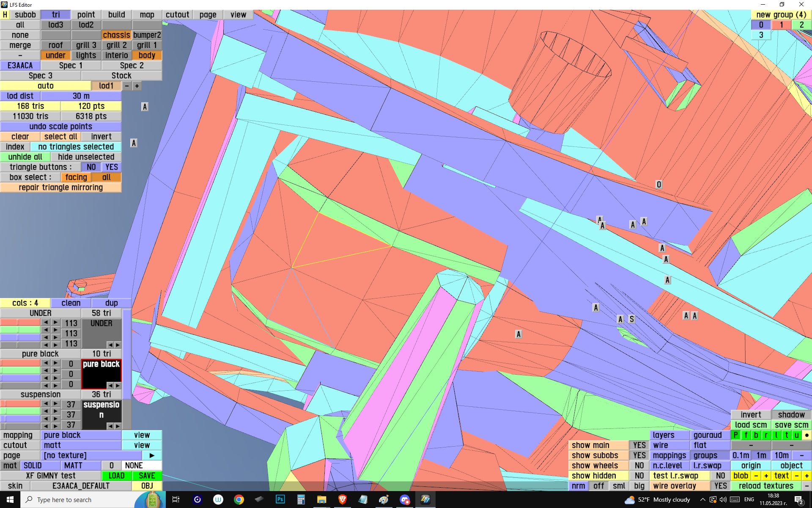Click the plus button next to blob
The height and width of the screenshot is (508, 812).
pyautogui.click(x=766, y=475)
